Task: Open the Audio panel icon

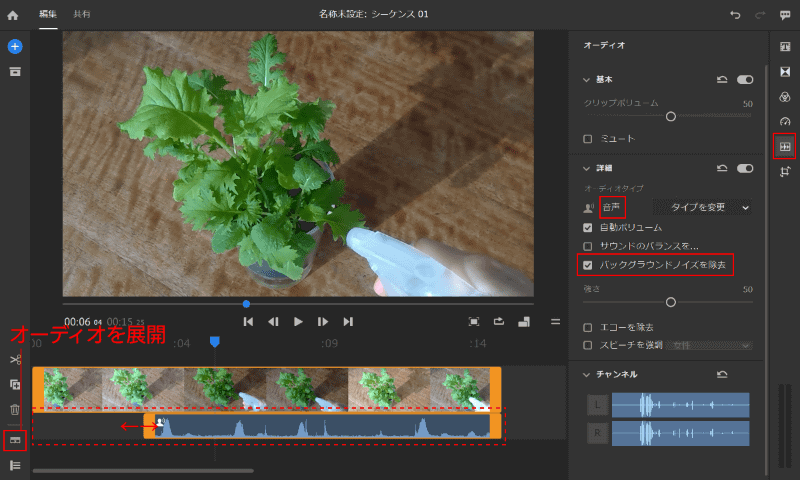Action: pos(785,147)
